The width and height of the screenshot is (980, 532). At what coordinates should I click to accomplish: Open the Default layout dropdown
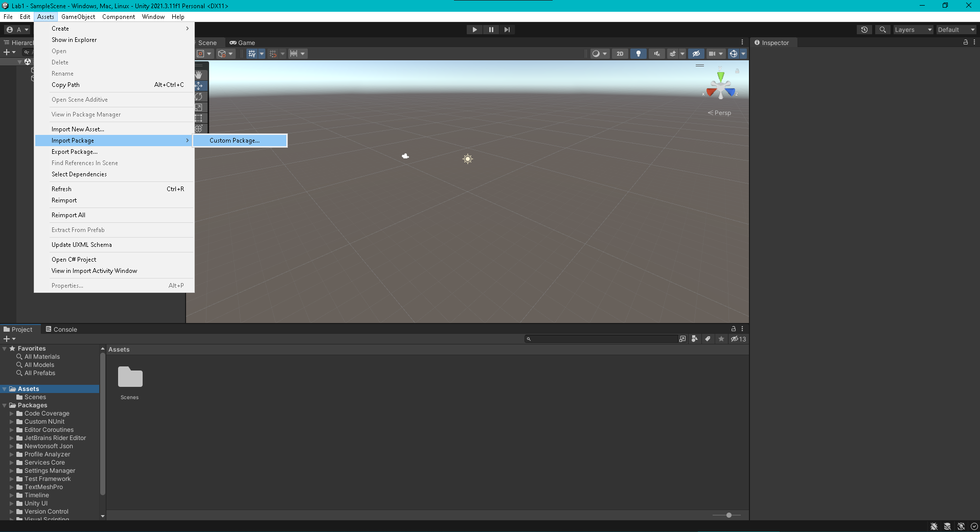point(956,30)
